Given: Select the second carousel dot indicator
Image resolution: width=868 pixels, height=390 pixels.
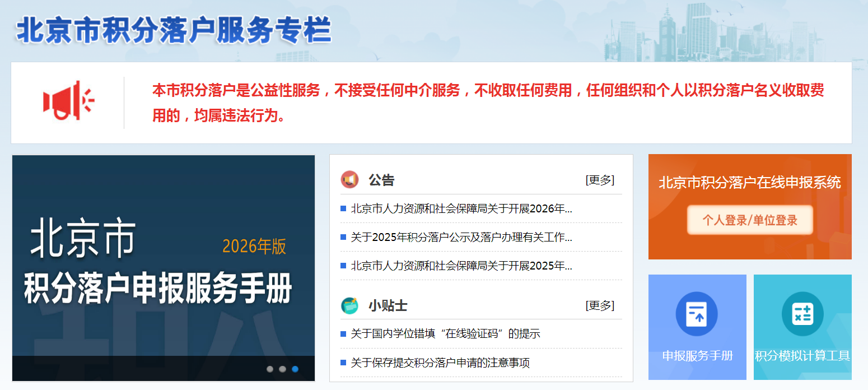Looking at the screenshot, I should coord(283,369).
